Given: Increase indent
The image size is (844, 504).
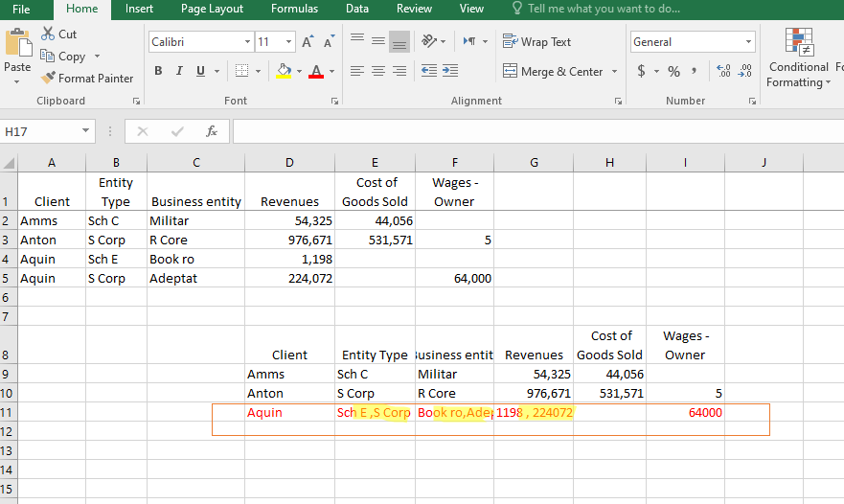Looking at the screenshot, I should (x=450, y=71).
